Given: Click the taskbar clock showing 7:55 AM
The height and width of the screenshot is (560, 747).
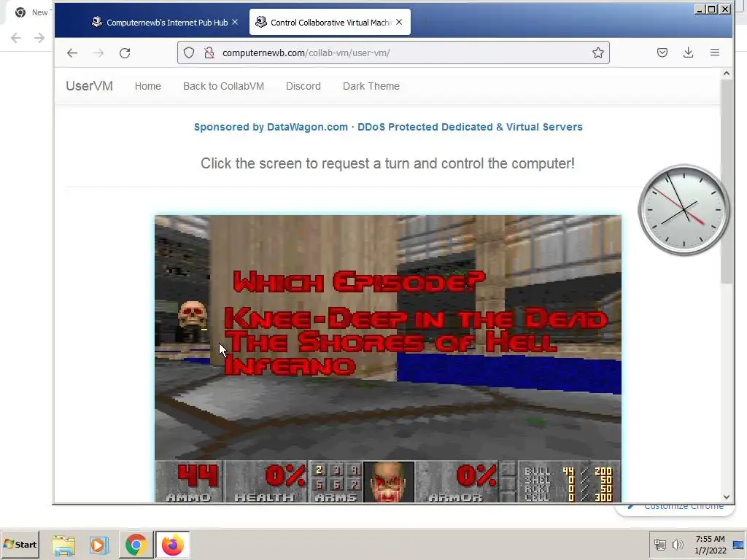Looking at the screenshot, I should click(x=710, y=544).
